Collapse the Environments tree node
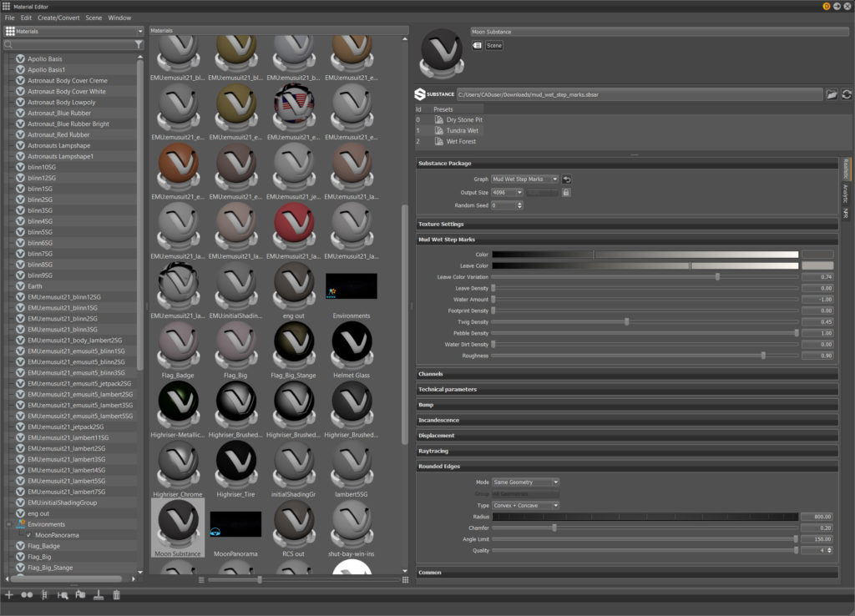This screenshot has width=855, height=616. coord(8,524)
